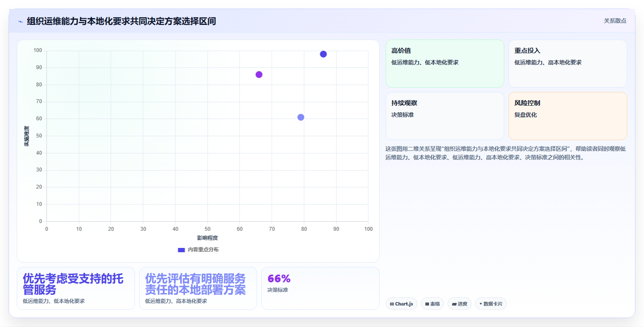
Task: Click the lightning icon beside the header title
Action: click(x=20, y=21)
